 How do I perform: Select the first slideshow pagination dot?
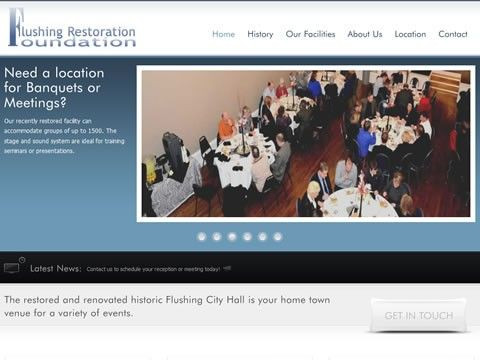click(201, 237)
